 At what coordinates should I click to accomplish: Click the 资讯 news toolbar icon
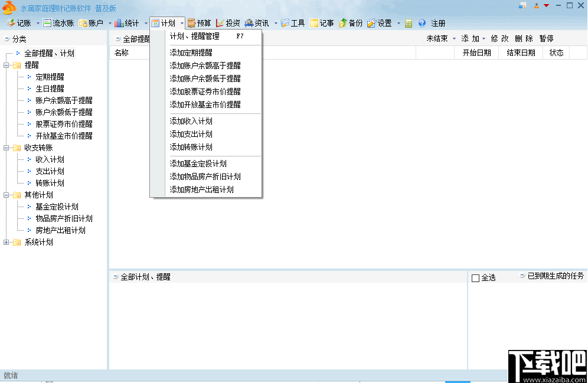pos(249,23)
